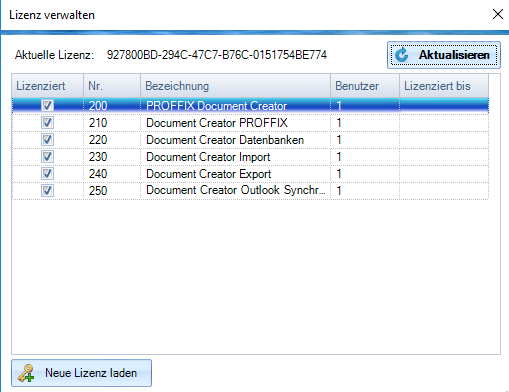Click the number 200 cell
Image resolution: width=509 pixels, height=392 pixels.
coord(112,106)
